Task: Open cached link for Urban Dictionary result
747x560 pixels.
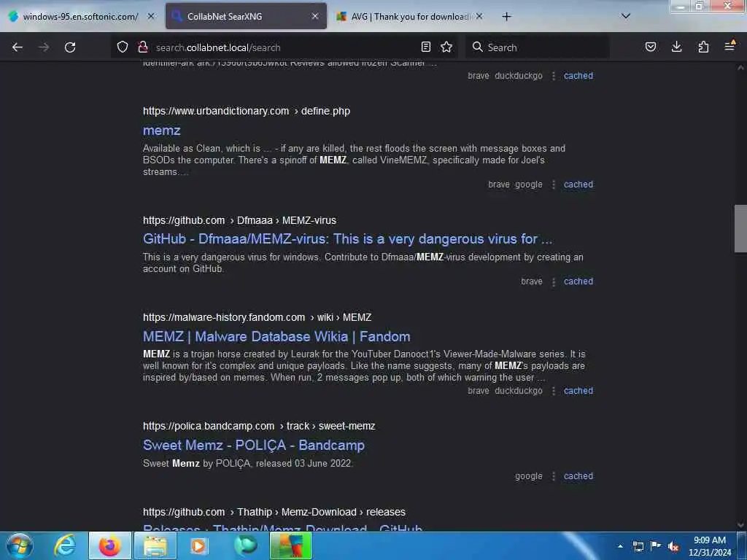Action: (x=578, y=184)
